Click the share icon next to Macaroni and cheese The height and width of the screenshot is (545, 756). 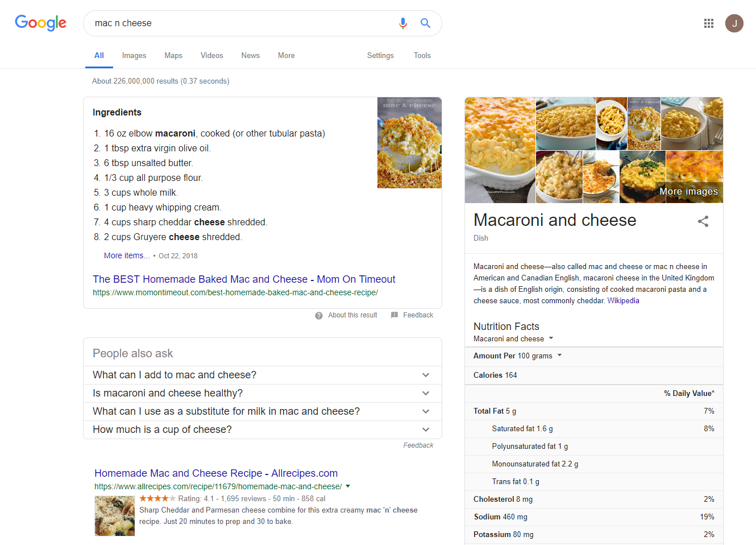(x=703, y=222)
